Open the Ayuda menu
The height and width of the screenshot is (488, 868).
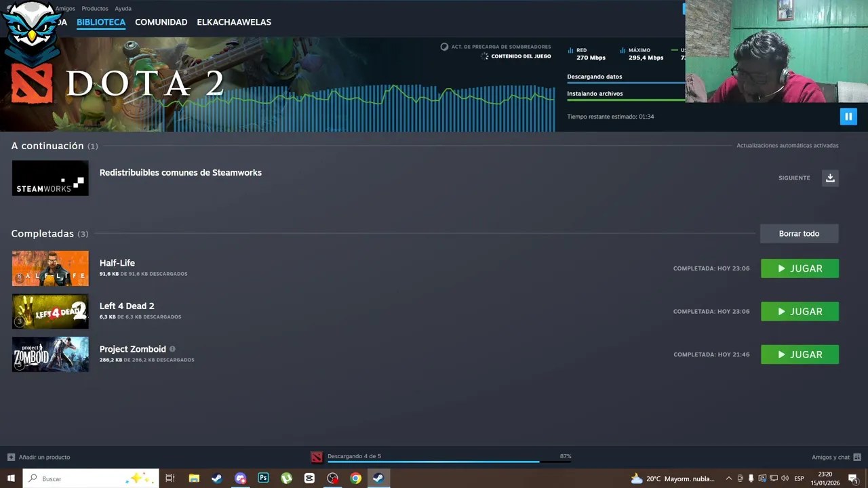tap(123, 9)
